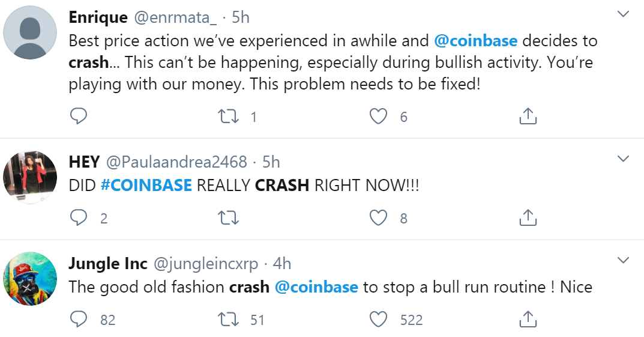Image resolution: width=644 pixels, height=337 pixels.
Task: Reply to HEY's tweet
Action: pyautogui.click(x=79, y=217)
